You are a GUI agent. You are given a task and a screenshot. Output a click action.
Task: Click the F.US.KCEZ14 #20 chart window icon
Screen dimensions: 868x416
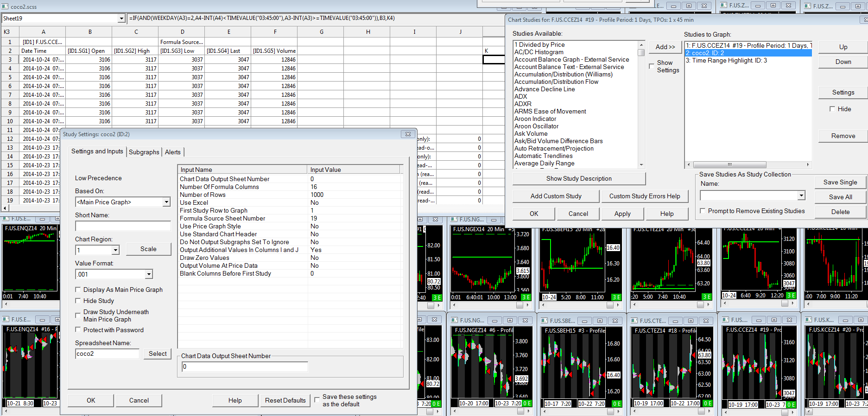pyautogui.click(x=807, y=320)
